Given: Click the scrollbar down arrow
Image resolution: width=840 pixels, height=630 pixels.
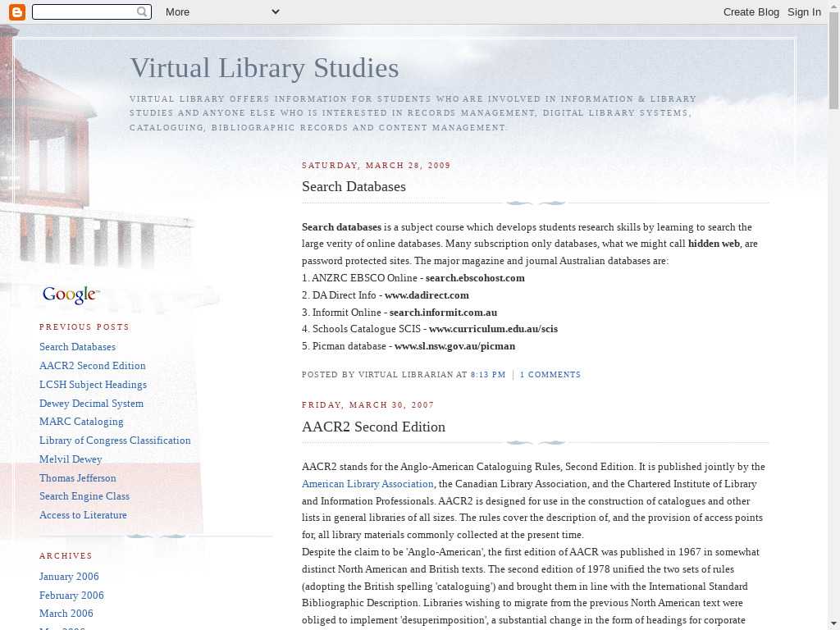Looking at the screenshot, I should tap(833, 623).
